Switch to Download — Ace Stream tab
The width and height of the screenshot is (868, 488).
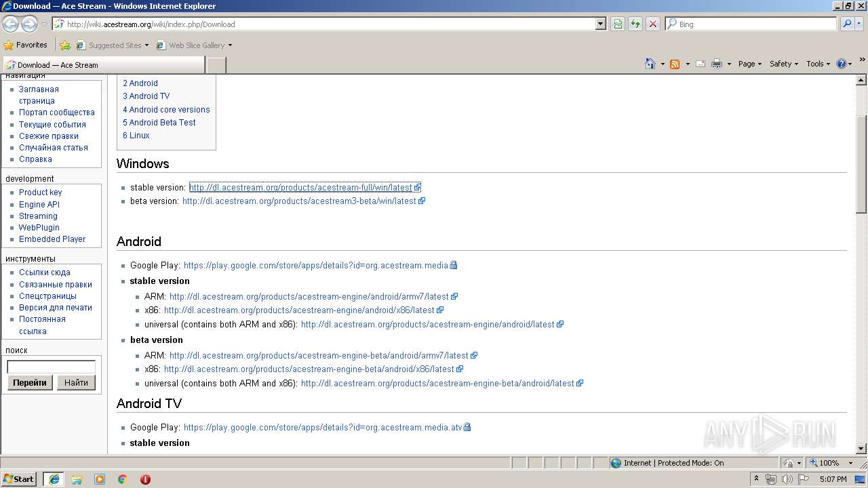(x=103, y=65)
